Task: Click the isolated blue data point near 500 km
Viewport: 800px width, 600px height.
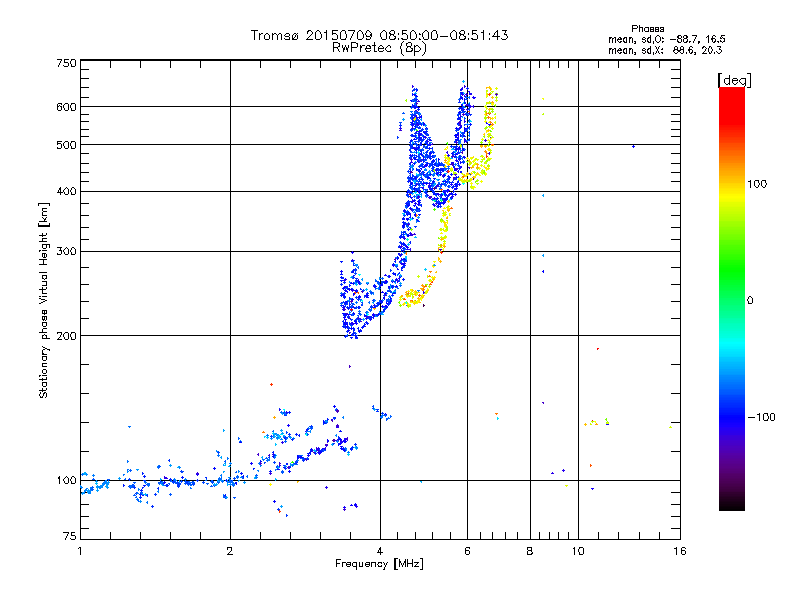Action: coord(633,146)
